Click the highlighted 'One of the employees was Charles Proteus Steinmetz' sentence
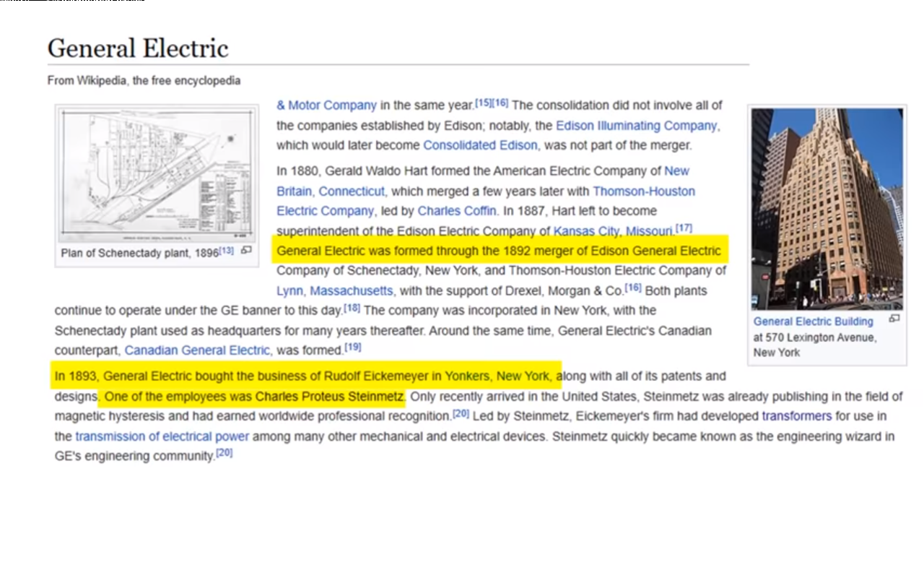 click(254, 397)
